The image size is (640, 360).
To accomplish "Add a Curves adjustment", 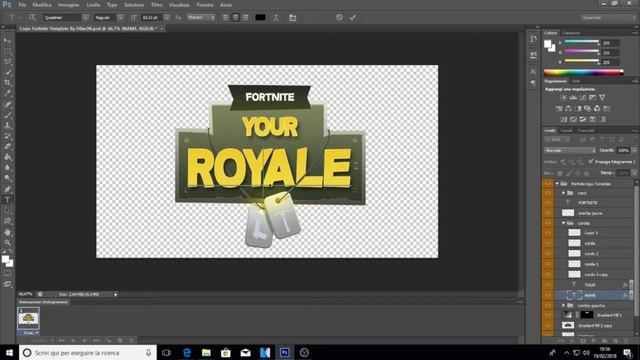I will click(x=583, y=98).
